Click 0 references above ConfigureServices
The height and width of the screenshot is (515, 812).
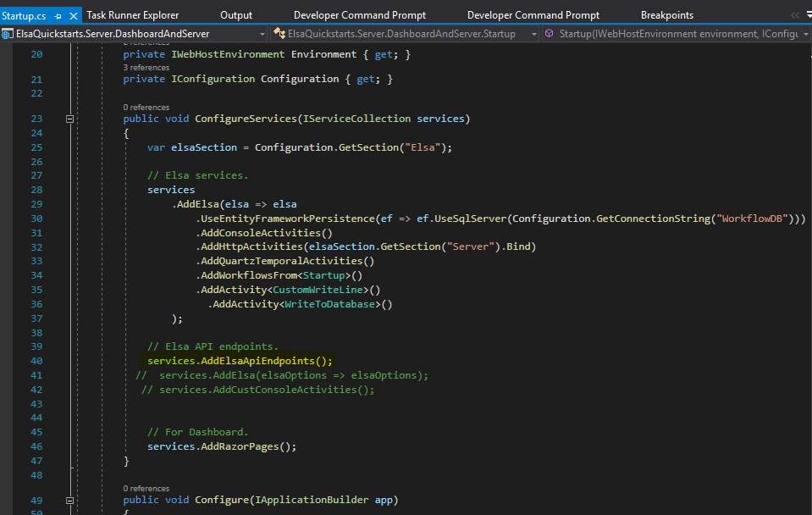point(146,107)
